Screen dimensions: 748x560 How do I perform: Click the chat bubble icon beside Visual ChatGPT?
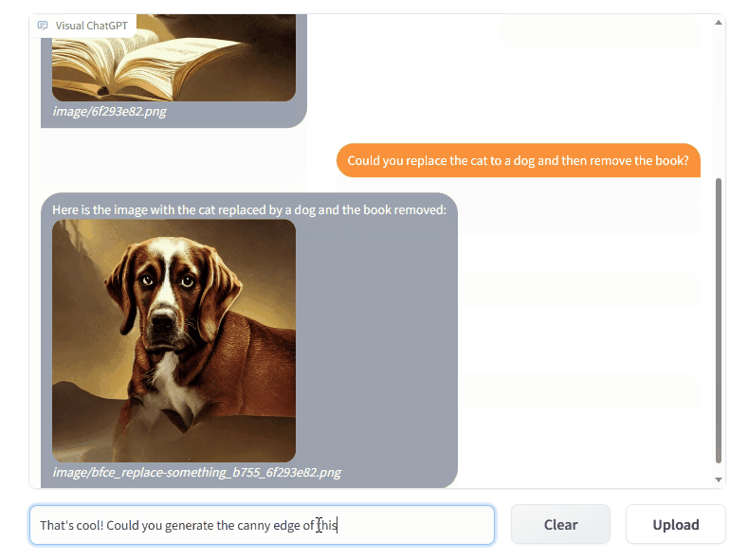pos(43,26)
